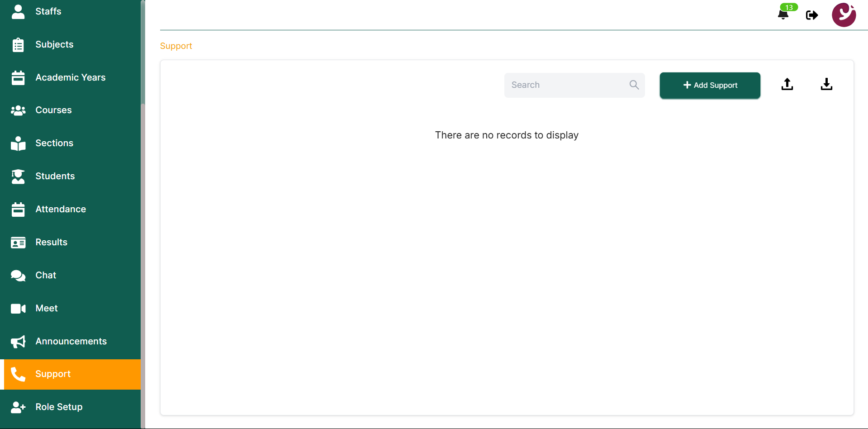Screen dimensions: 868x429
Task: Click the Meet video camera icon
Action: pos(18,308)
